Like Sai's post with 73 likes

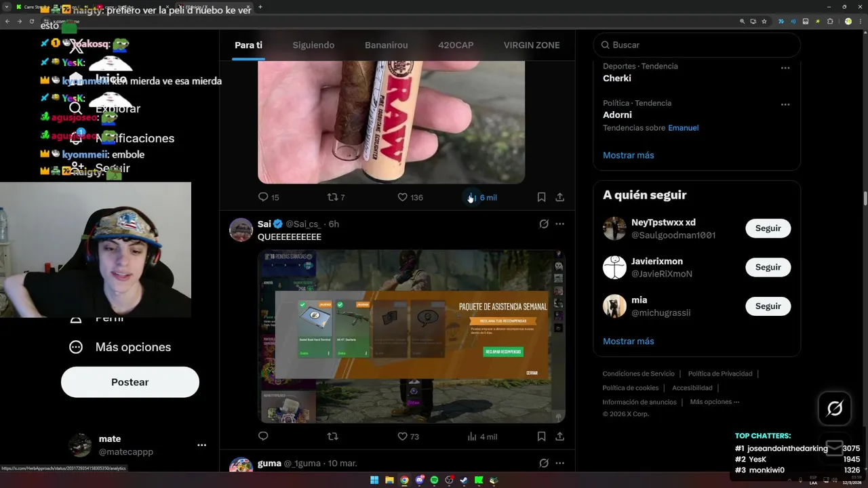[408, 436]
